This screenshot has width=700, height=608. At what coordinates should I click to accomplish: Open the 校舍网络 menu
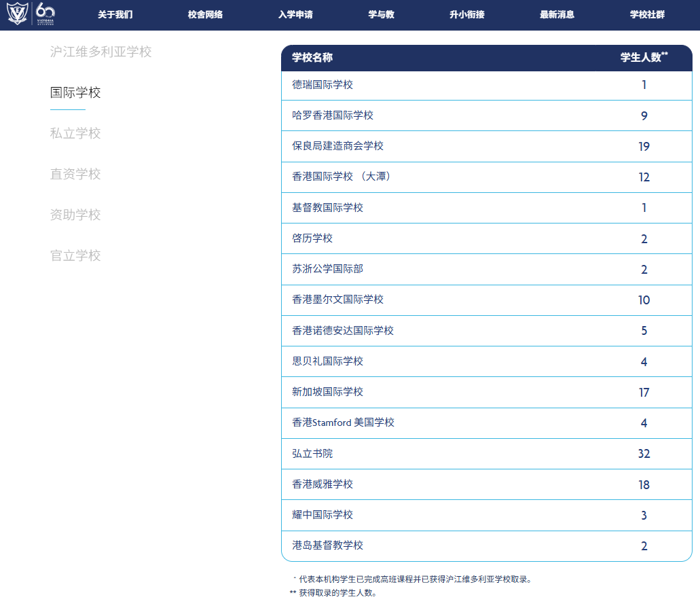205,15
